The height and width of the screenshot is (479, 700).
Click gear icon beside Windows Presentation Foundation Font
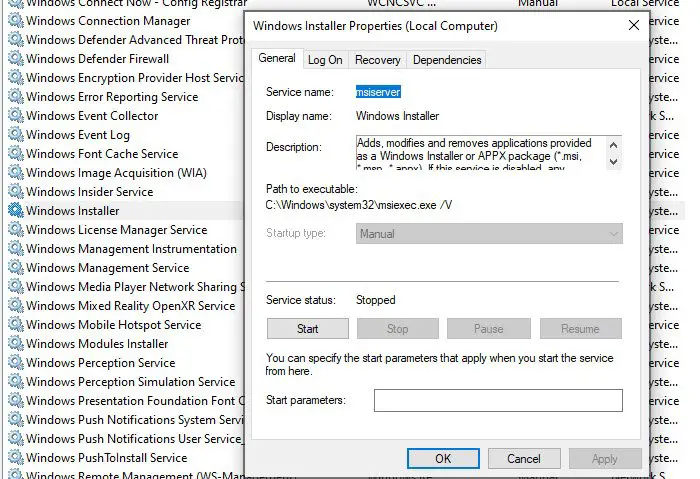16,400
